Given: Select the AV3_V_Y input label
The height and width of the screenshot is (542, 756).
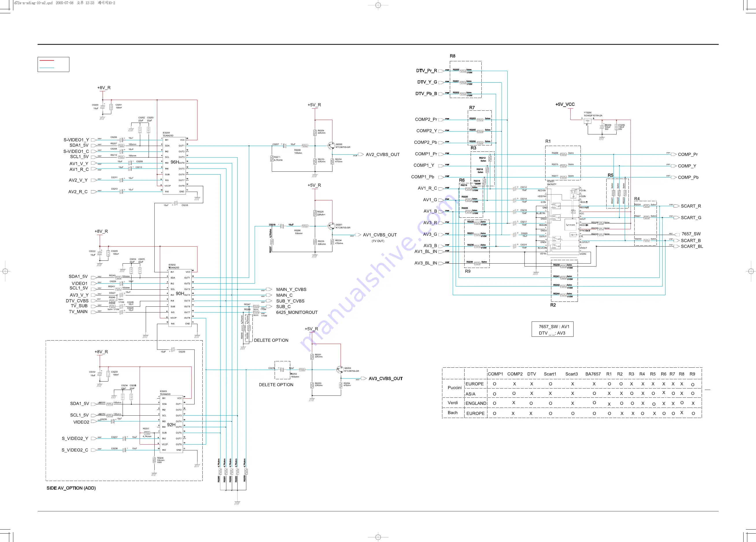Looking at the screenshot, I should pos(79,295).
